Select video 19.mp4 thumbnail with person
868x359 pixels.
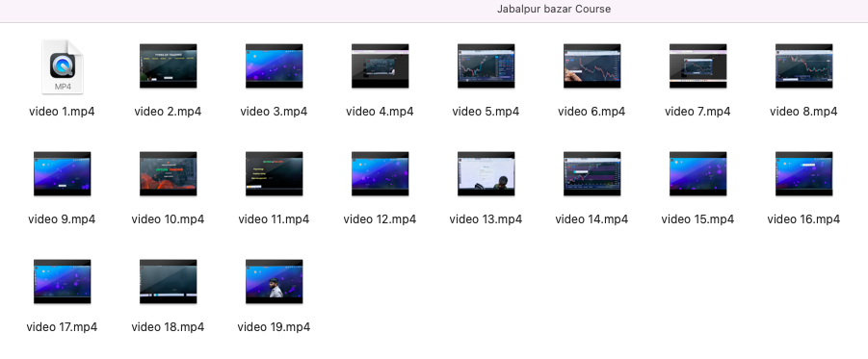tap(274, 282)
